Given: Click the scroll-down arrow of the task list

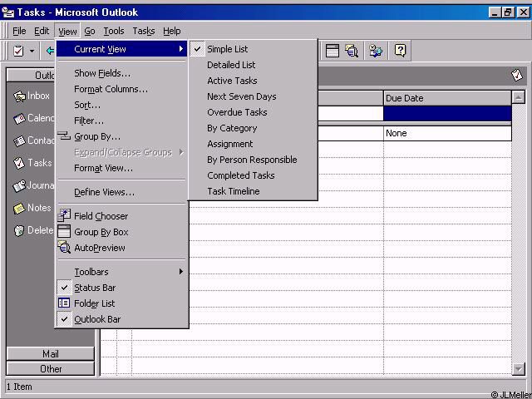Looking at the screenshot, I should (x=520, y=369).
